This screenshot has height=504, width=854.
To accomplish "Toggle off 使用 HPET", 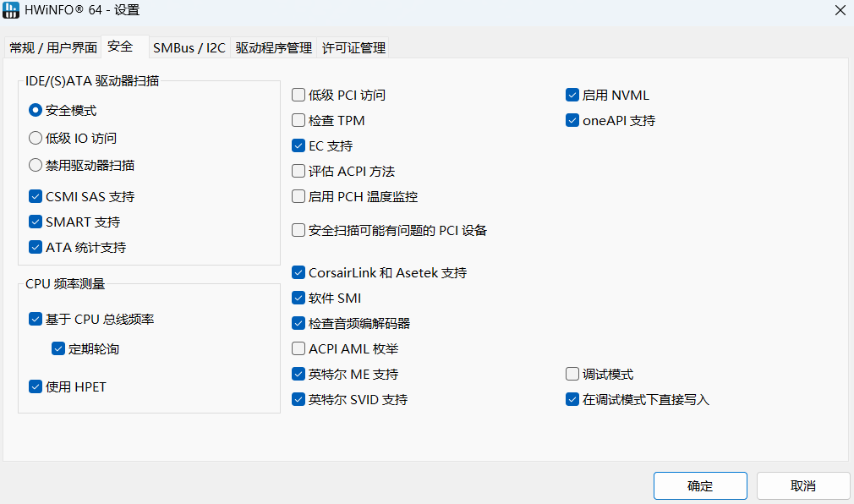I will [x=35, y=386].
